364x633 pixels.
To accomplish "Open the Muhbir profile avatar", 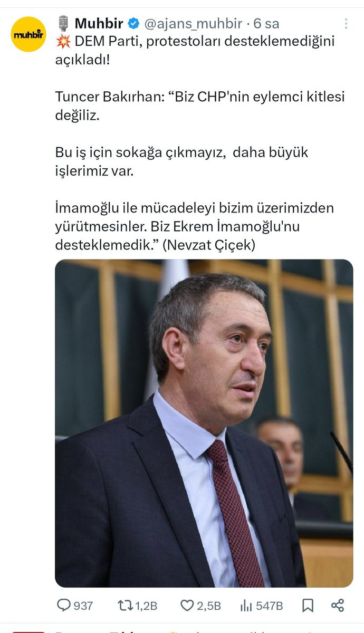I will [x=28, y=34].
